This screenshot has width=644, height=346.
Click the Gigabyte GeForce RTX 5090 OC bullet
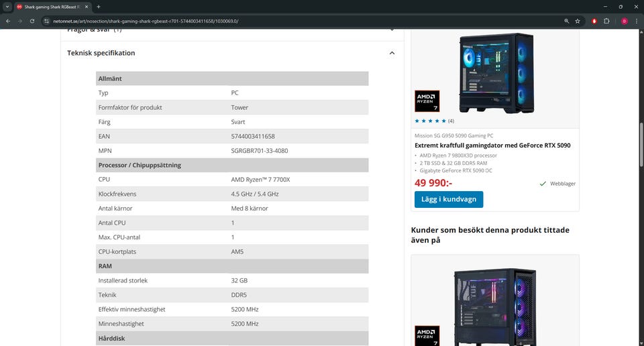455,171
